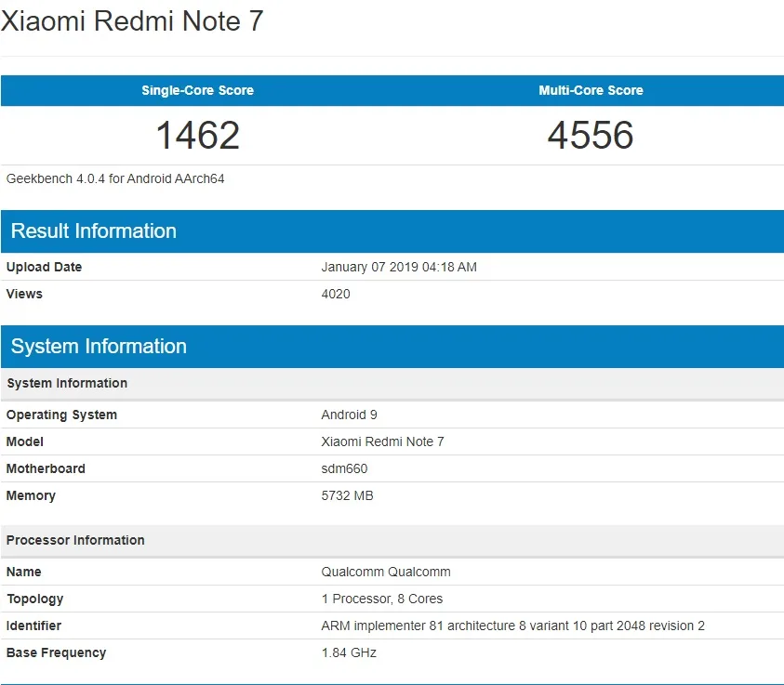Select the Android 9 value
This screenshot has width=784, height=685.
pyautogui.click(x=349, y=415)
